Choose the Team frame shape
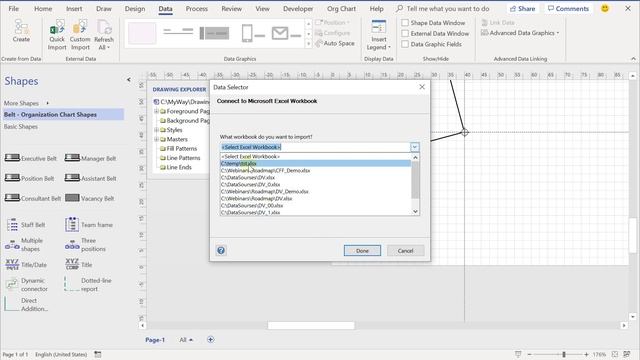 89,225
